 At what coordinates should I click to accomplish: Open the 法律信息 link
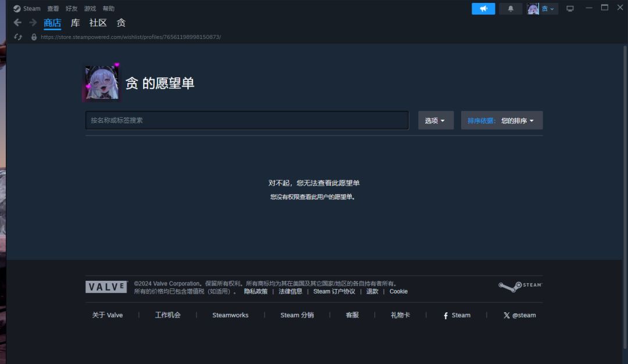coord(290,291)
